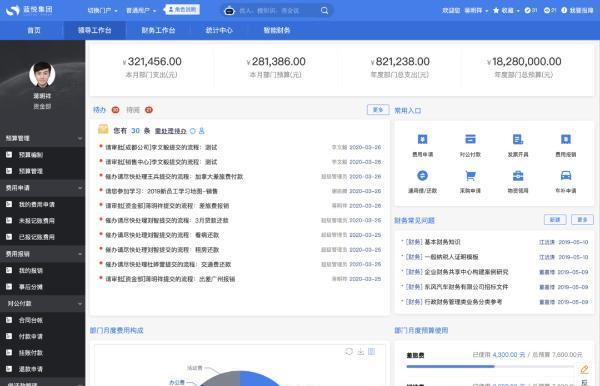Switch to the 领导工作台 tab
Image resolution: width=600 pixels, height=386 pixels.
(x=95, y=30)
